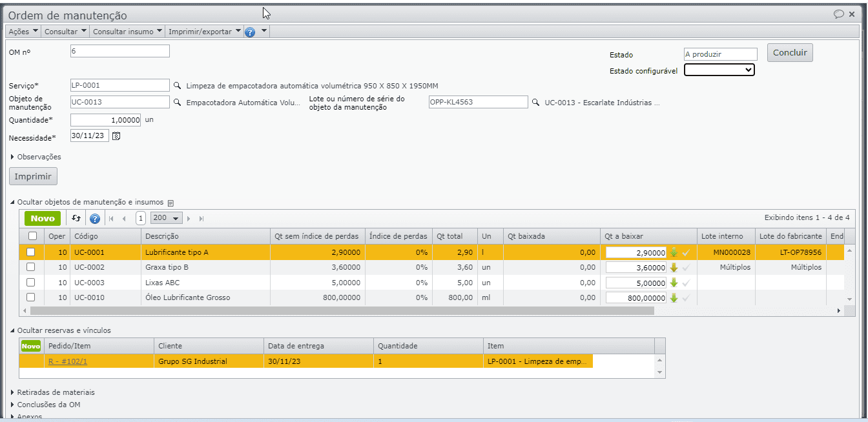The image size is (868, 422).
Task: Open the Imprimir/exportar menu
Action: click(205, 32)
